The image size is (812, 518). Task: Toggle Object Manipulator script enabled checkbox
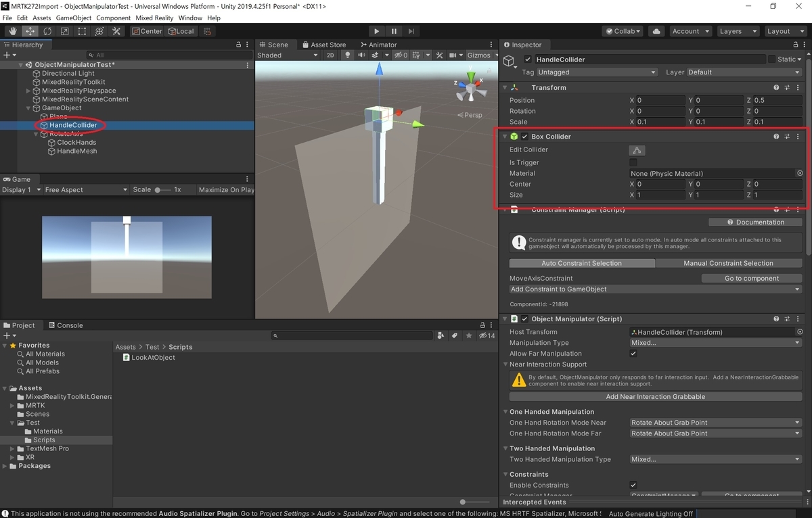(524, 319)
